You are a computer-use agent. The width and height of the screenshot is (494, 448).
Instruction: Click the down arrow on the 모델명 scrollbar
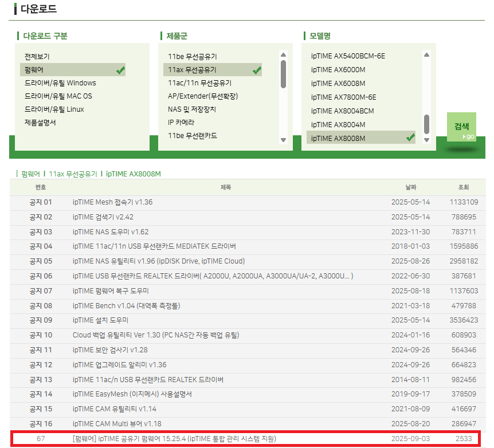425,140
